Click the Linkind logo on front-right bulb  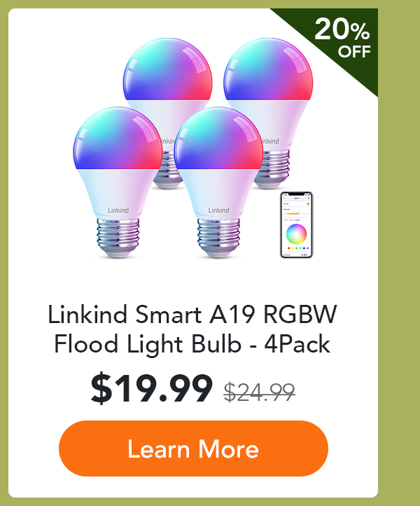pyautogui.click(x=219, y=210)
